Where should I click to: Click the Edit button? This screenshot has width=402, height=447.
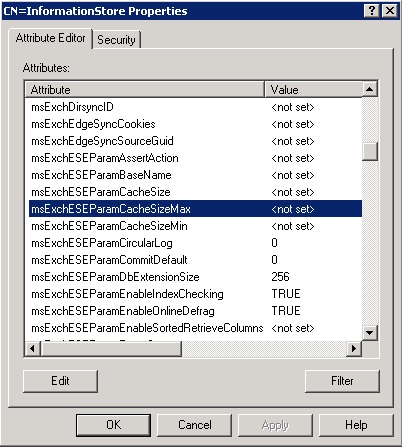pos(60,381)
